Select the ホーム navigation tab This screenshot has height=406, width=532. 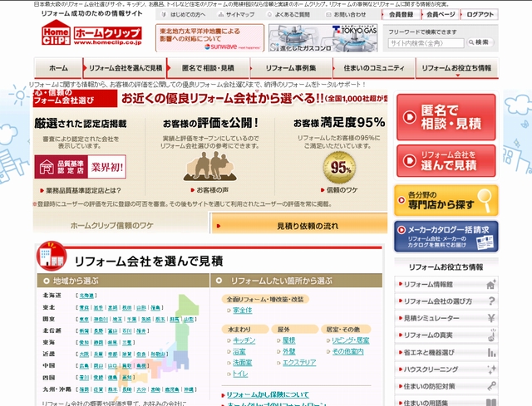pos(58,67)
